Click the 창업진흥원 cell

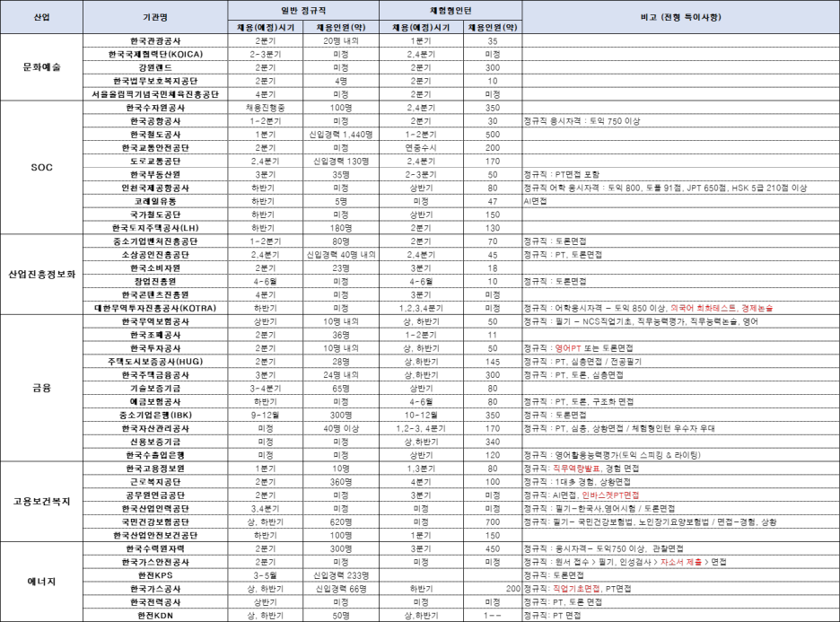pyautogui.click(x=155, y=281)
